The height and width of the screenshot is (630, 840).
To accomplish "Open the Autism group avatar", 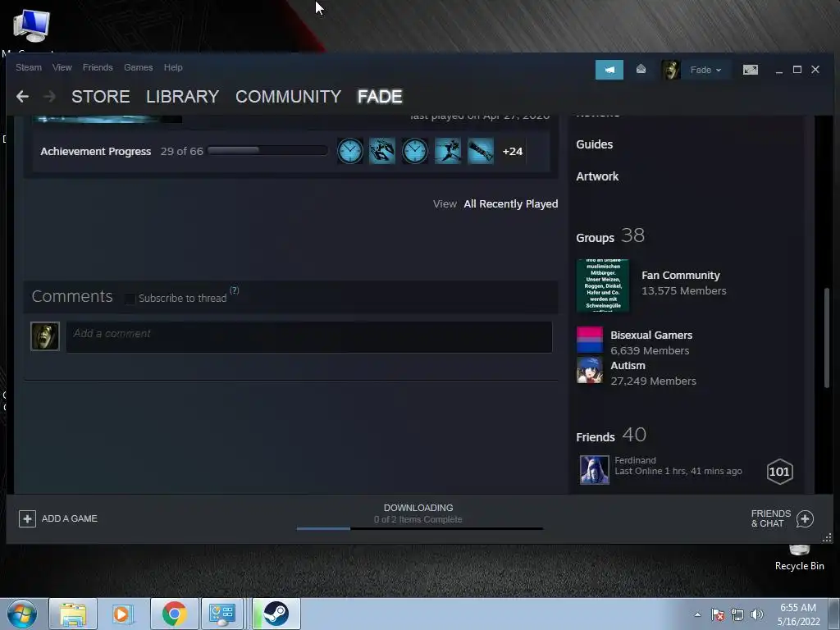I will tap(589, 371).
